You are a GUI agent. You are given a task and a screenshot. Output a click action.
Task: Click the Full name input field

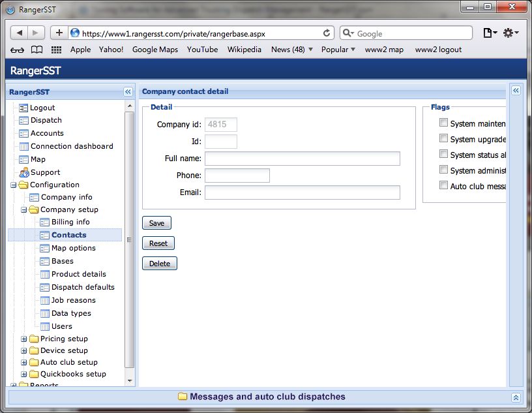pos(302,159)
